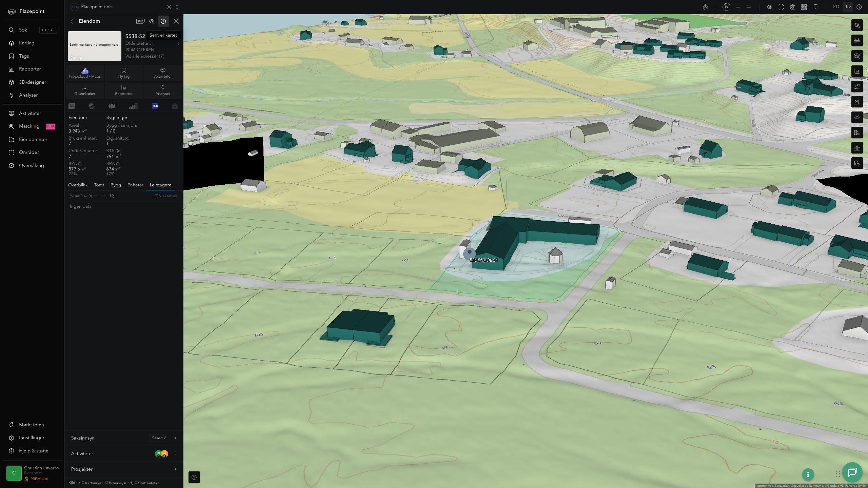The height and width of the screenshot is (488, 868).
Task: Reset map orientation with the north compass
Action: [x=726, y=7]
